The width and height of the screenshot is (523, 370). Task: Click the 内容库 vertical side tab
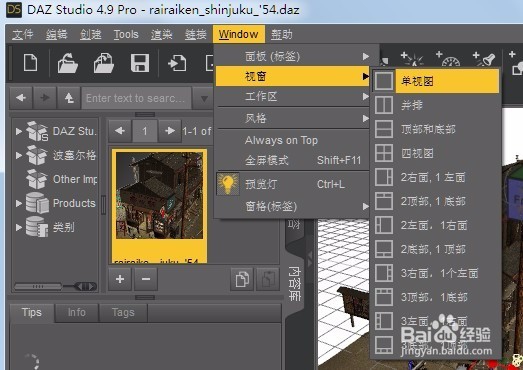(294, 284)
